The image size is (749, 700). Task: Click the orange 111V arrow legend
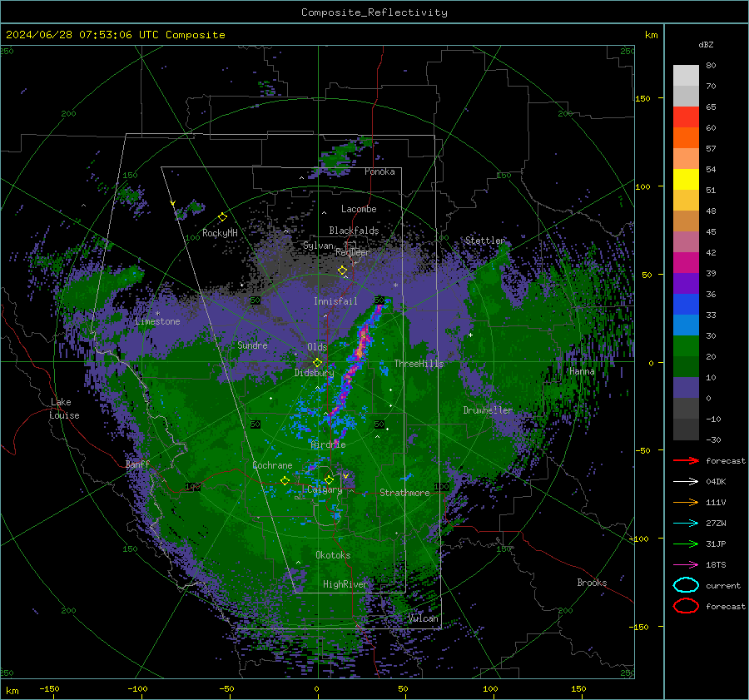686,502
